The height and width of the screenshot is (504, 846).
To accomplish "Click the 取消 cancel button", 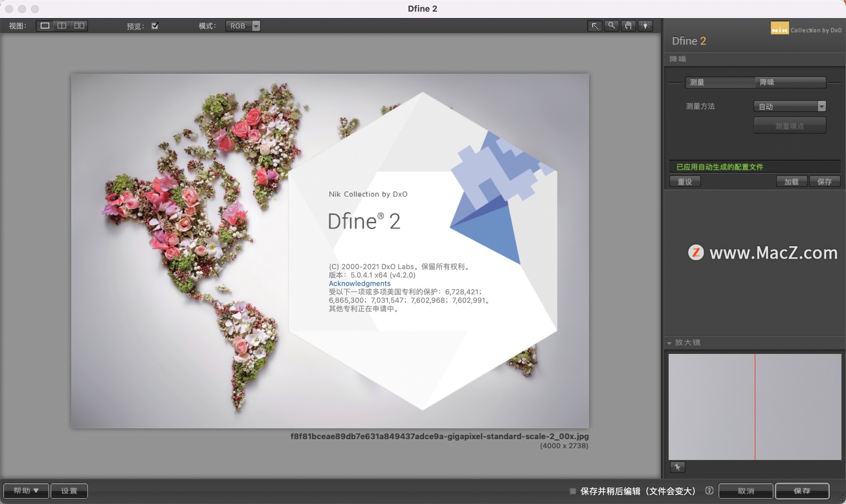I will tap(746, 491).
